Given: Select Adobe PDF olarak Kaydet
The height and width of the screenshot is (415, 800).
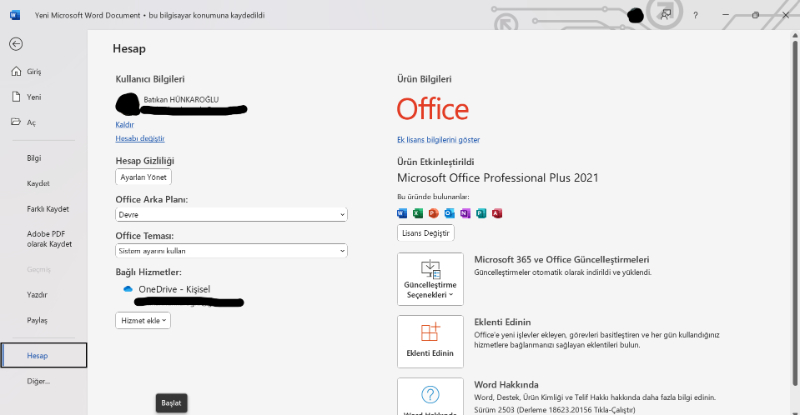Looking at the screenshot, I should [x=49, y=239].
